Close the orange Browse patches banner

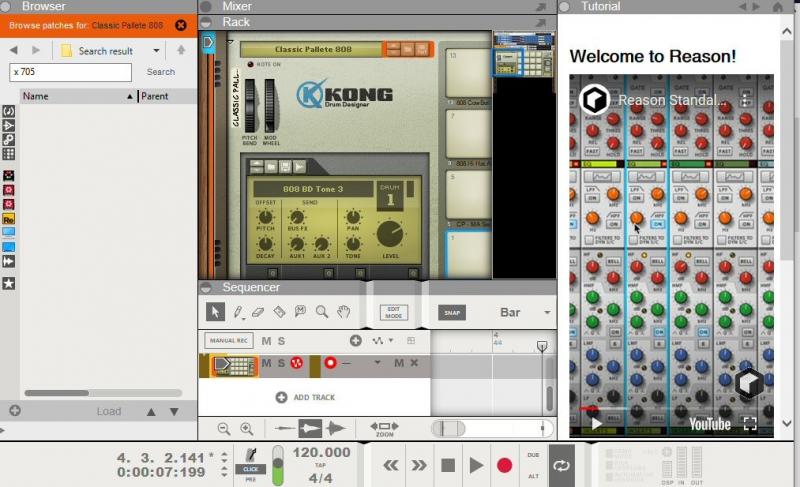[181, 25]
